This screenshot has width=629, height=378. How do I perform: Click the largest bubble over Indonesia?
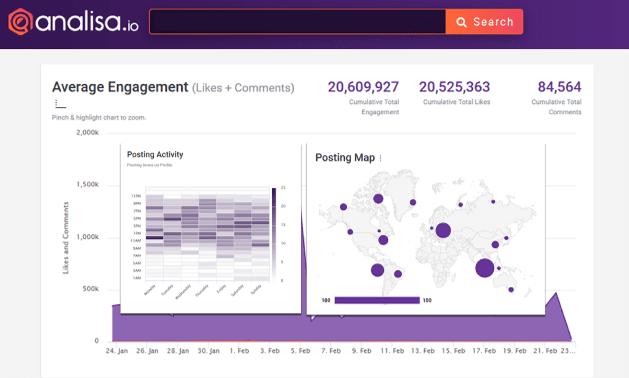click(x=485, y=268)
